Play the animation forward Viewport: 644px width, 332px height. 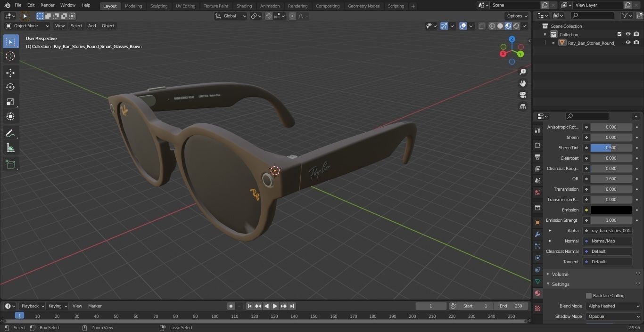coord(275,306)
